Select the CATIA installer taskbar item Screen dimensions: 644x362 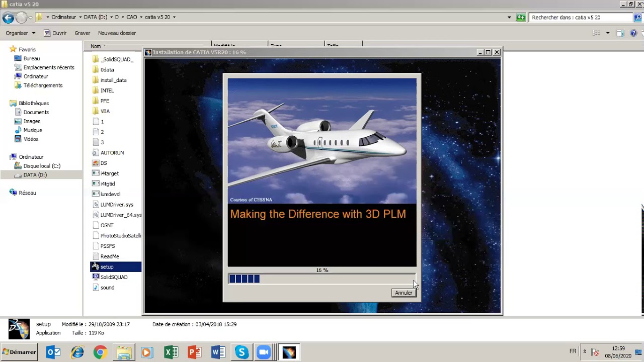[x=289, y=352]
